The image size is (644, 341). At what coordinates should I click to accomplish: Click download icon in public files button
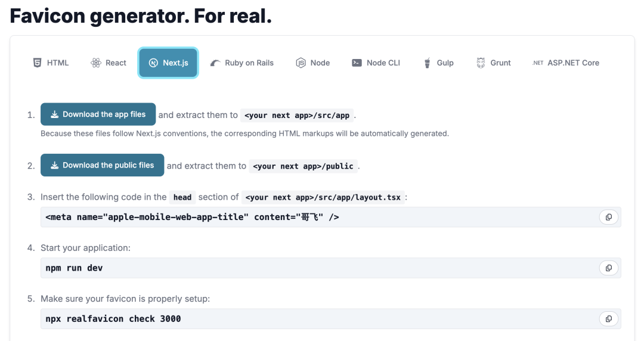click(x=54, y=165)
